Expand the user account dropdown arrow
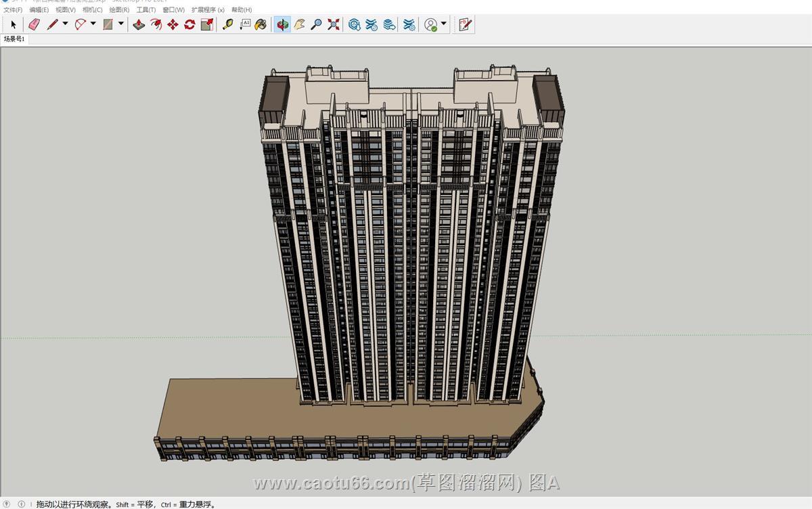The width and height of the screenshot is (812, 509). tap(444, 24)
